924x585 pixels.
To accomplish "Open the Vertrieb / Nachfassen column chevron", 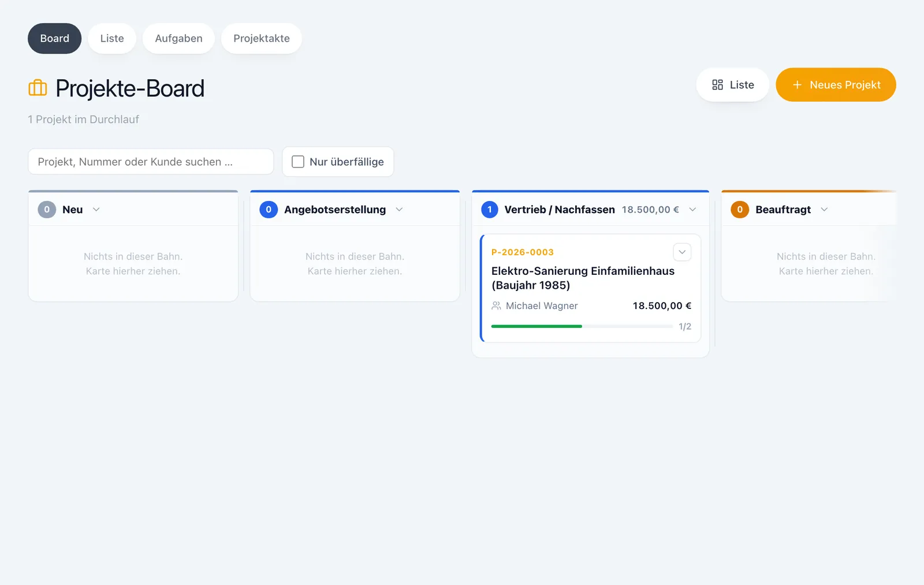I will point(692,210).
